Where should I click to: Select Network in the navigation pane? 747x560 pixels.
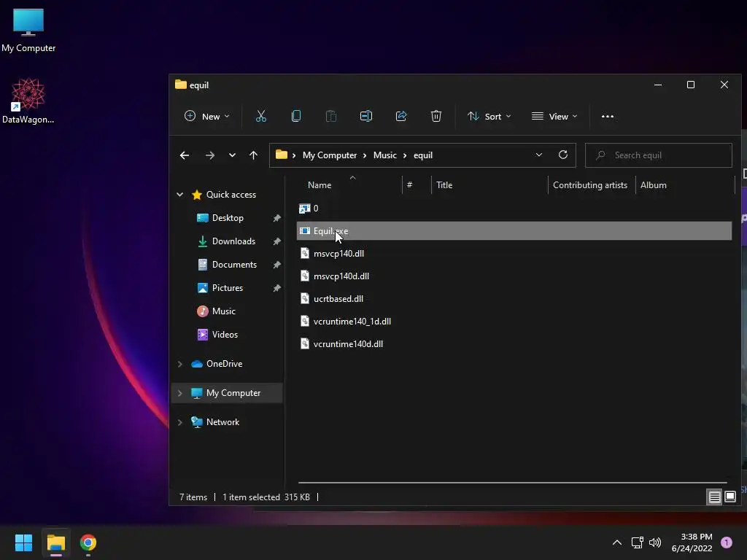(222, 422)
